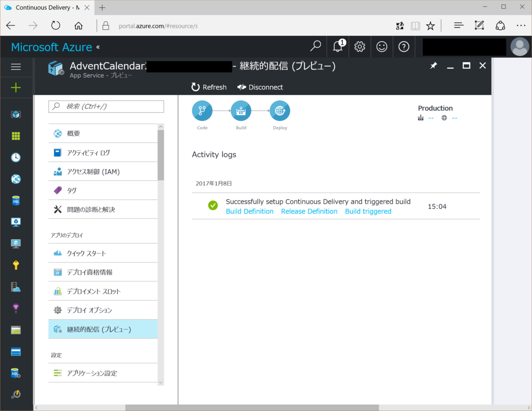Screen dimensions: 532x411
Task: Open the notifications bell
Action: pos(338,46)
